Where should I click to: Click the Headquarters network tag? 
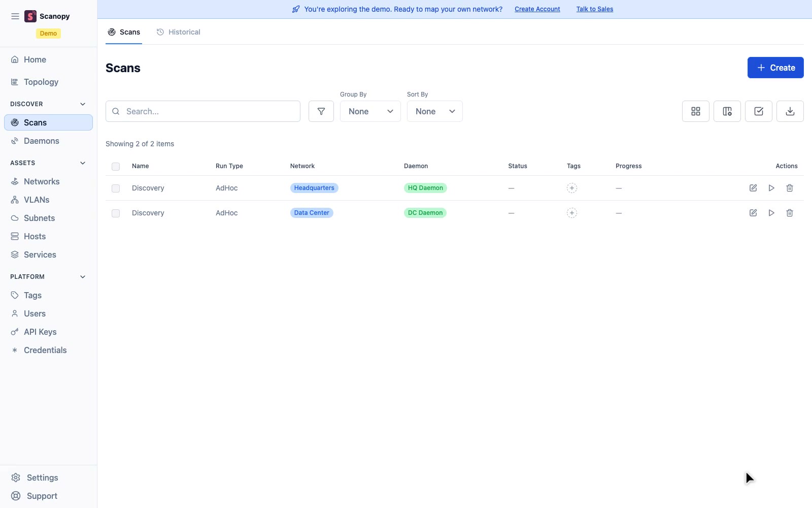coord(314,188)
